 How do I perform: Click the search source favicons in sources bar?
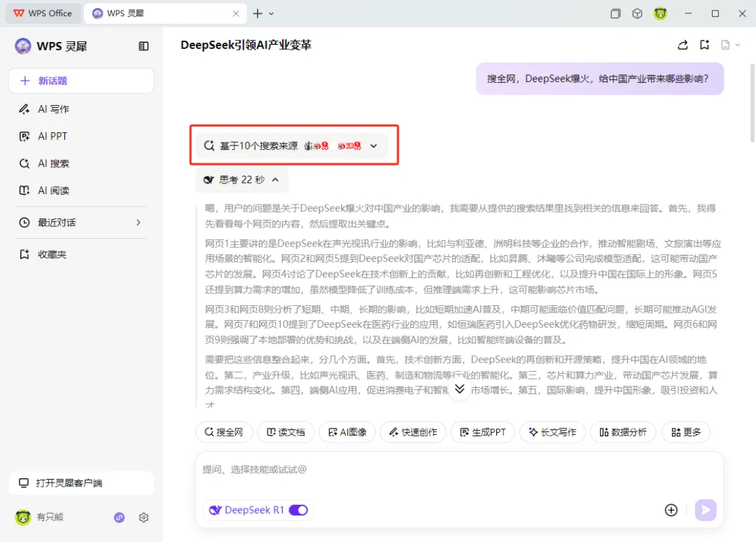(332, 146)
